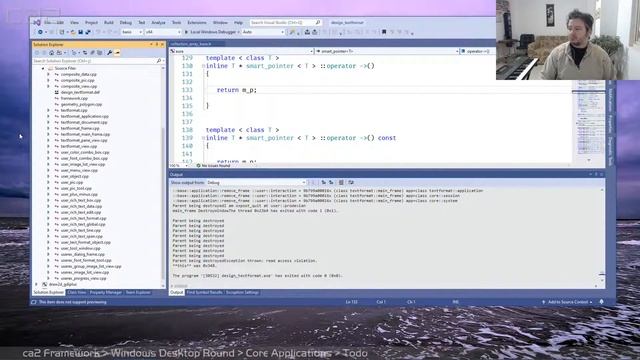Open the Debug menu
640x360 pixels.
[126, 22]
